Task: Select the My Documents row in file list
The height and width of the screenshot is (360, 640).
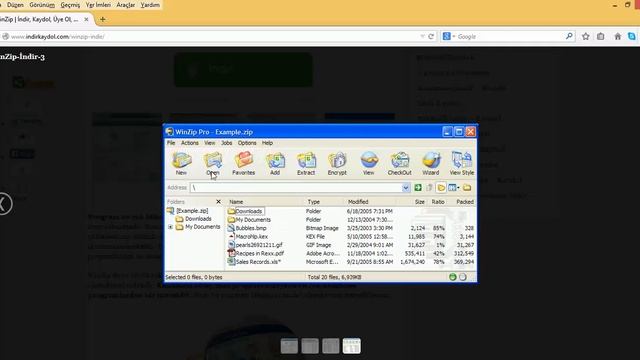Action: tap(351, 220)
